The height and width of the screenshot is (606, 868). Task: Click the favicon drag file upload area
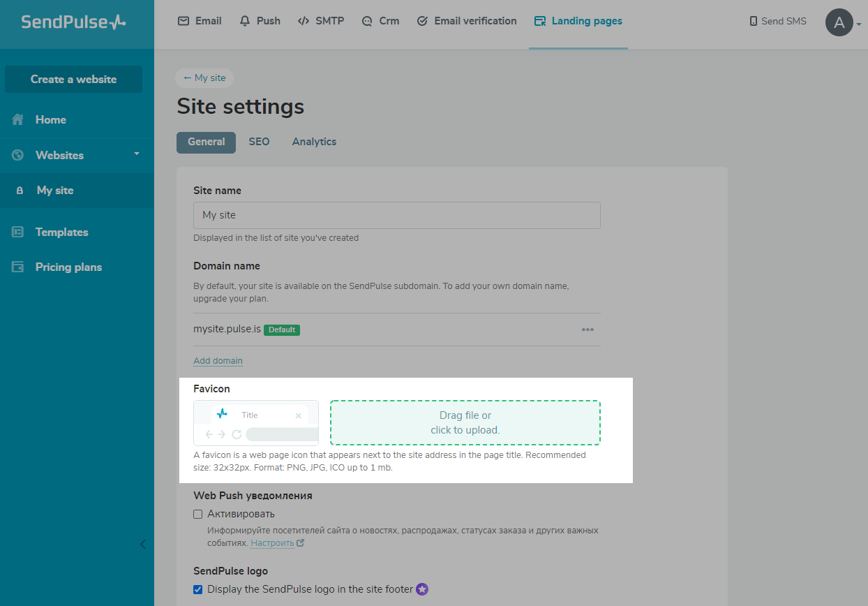coord(465,422)
